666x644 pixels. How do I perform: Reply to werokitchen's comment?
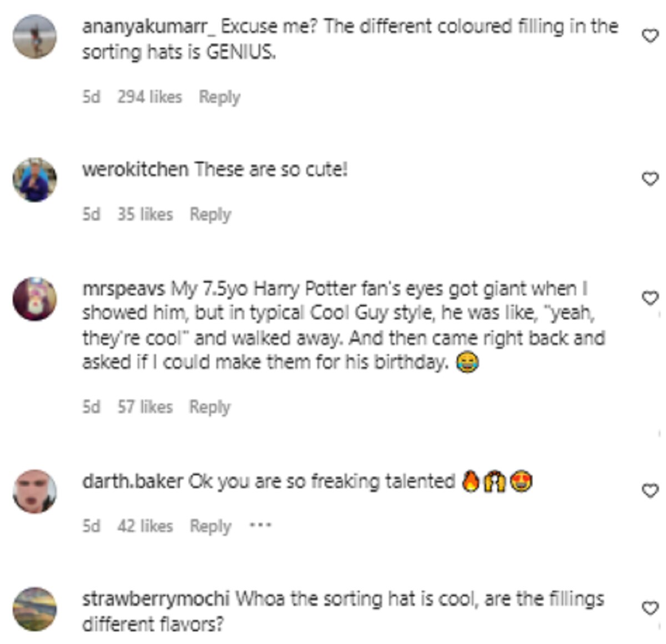point(210,214)
